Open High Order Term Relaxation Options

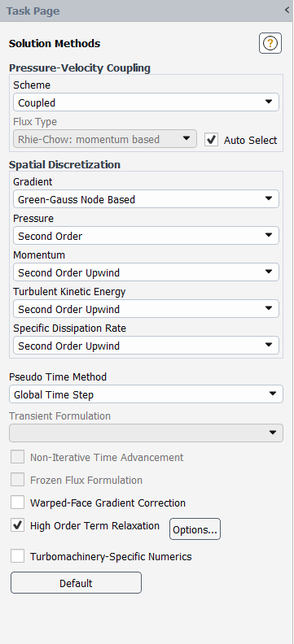195,529
